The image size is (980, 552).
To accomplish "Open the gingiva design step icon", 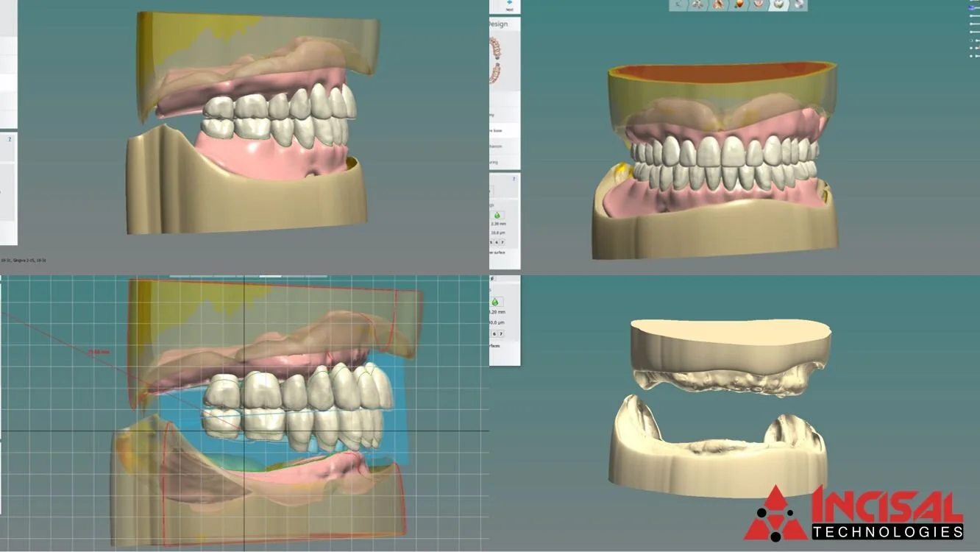I will pos(758,6).
